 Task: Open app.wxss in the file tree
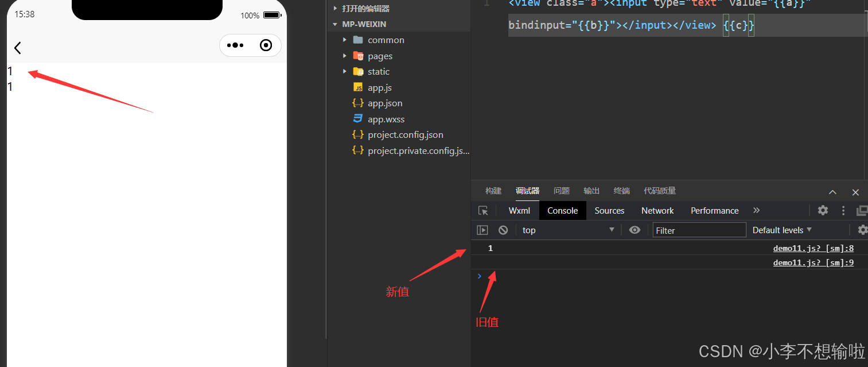(x=386, y=119)
